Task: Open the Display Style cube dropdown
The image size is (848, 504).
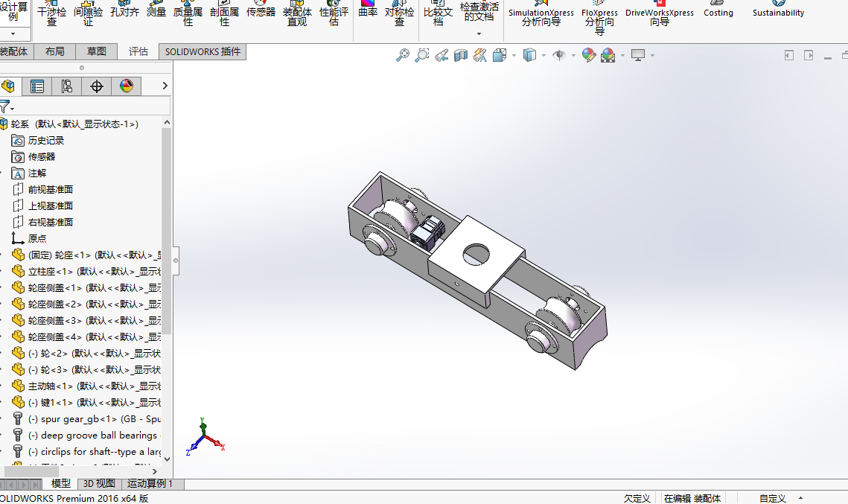Action: (543, 55)
